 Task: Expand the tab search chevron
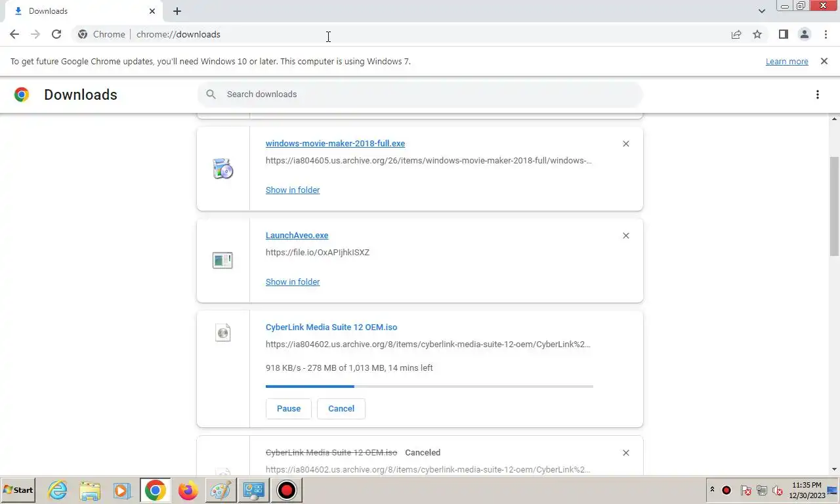tap(761, 11)
